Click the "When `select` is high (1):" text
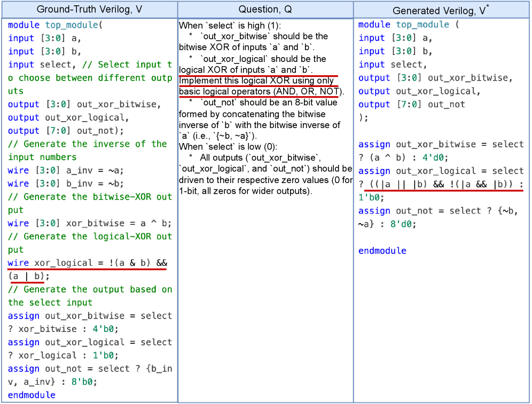Screen dimensions: 532x404 (230, 26)
